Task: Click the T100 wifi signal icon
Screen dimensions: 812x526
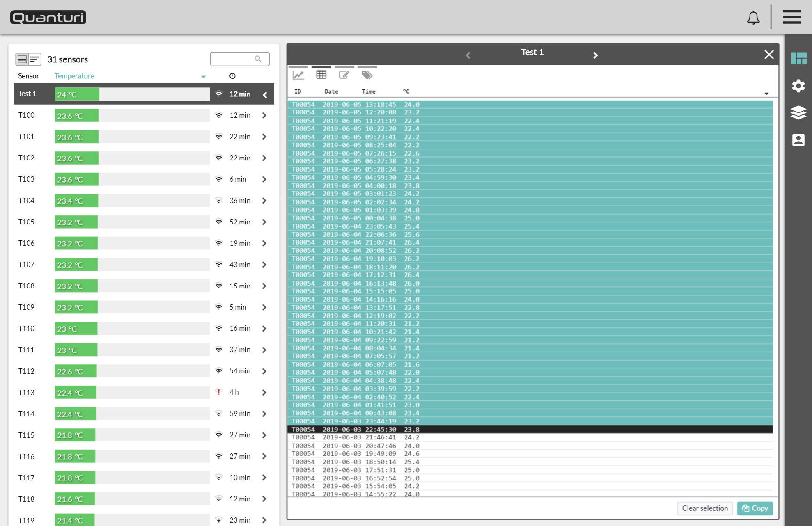Action: click(x=219, y=115)
